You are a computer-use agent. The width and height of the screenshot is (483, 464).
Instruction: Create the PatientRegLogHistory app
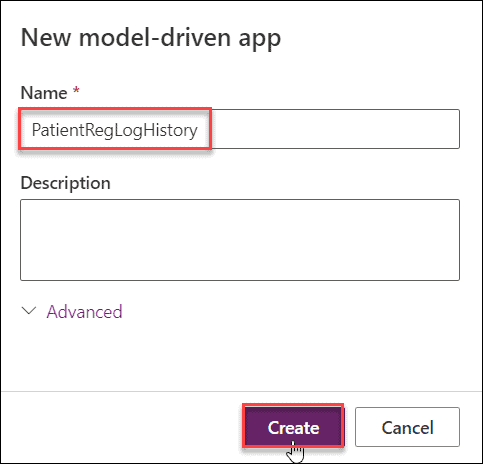coord(293,427)
